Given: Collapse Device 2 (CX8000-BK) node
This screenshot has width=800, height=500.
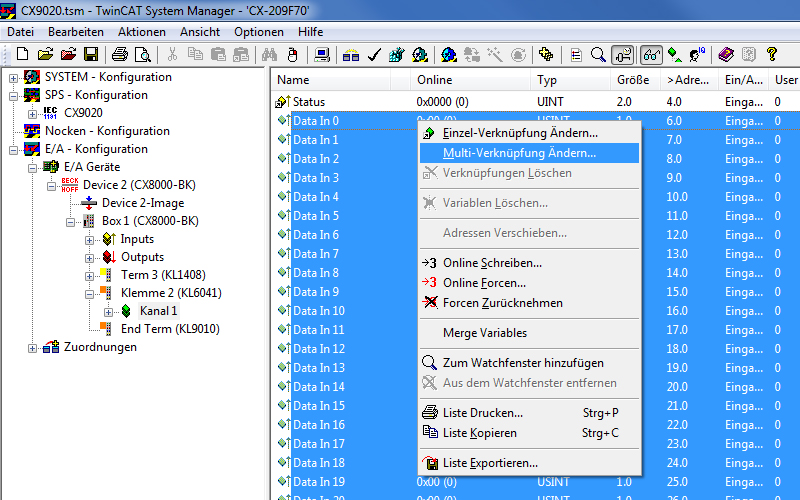Looking at the screenshot, I should tap(51, 186).
